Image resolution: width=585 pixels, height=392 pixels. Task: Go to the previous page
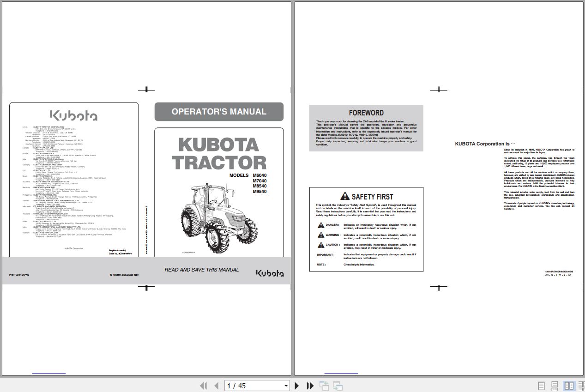tap(216, 385)
